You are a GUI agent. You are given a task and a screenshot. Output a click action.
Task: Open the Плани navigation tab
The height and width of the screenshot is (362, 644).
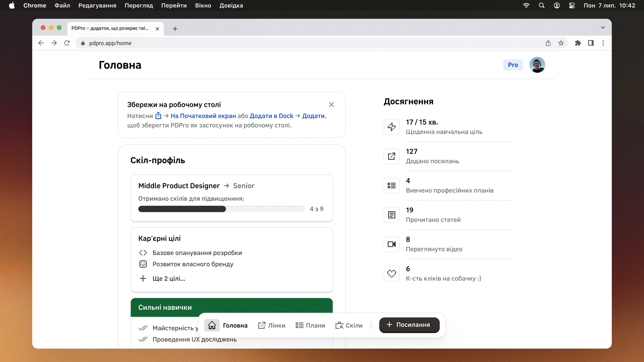[310, 325]
